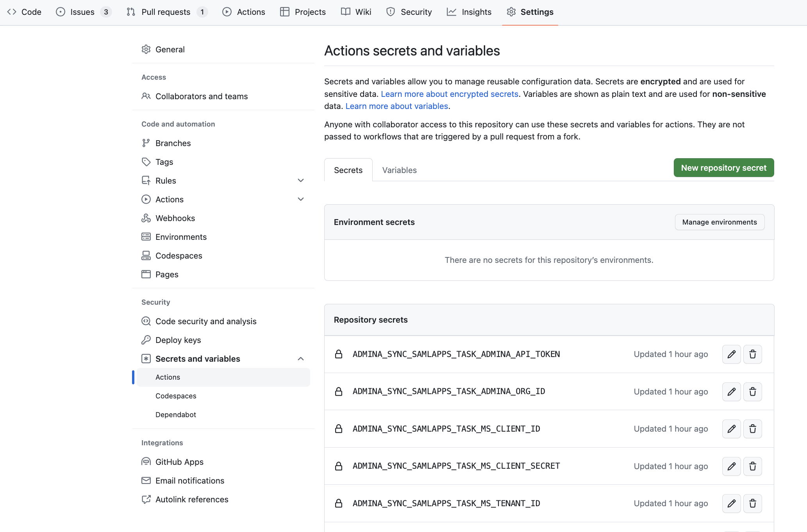Image resolution: width=807 pixels, height=532 pixels.
Task: Select Dependabot under Secrets and variables
Action: pyautogui.click(x=176, y=414)
